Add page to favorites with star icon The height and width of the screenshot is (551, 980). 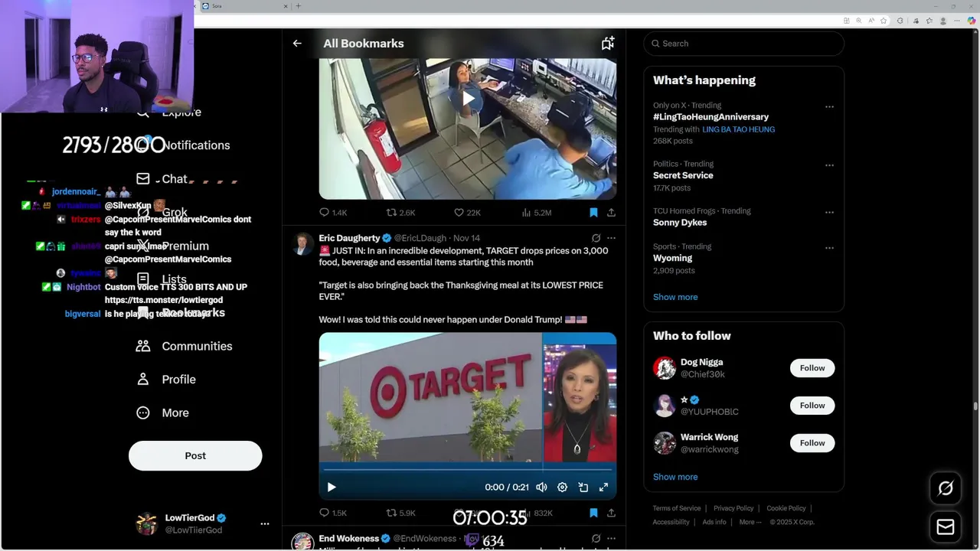coord(884,21)
